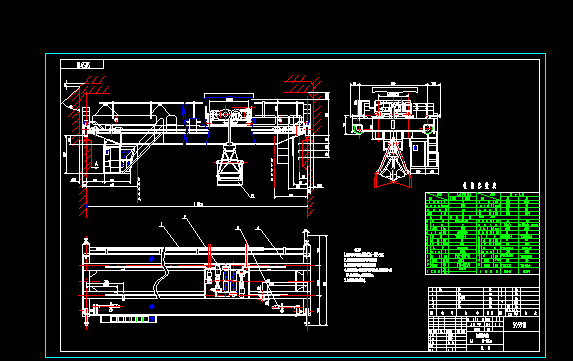Viewport: 573px width, 361px height.
Task: Click the inclined staircase in front elevation
Action: 144,145
